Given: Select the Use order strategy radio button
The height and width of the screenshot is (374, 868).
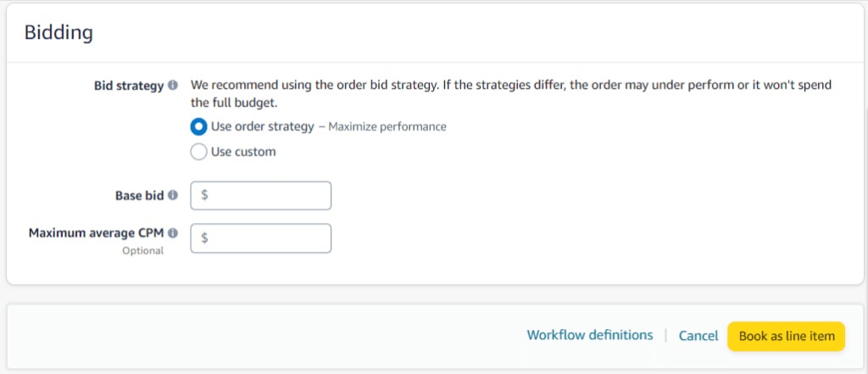Looking at the screenshot, I should pos(198,126).
